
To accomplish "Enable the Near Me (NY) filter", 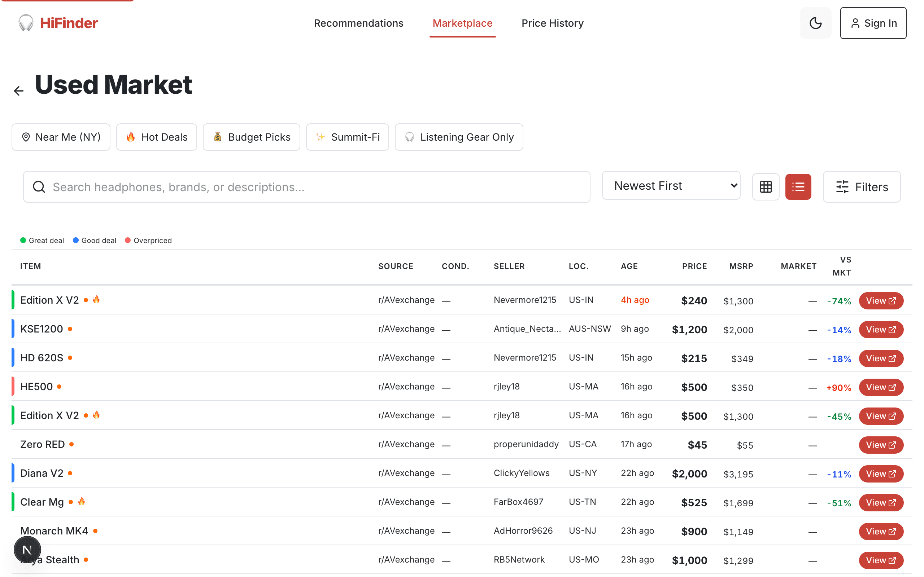I will click(61, 137).
